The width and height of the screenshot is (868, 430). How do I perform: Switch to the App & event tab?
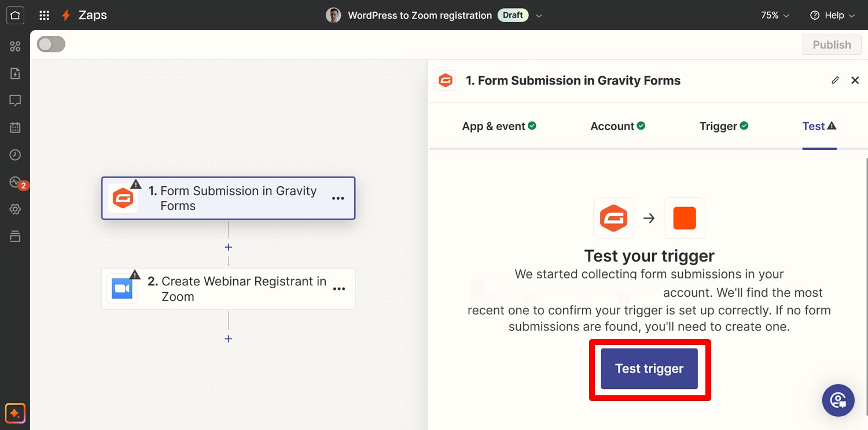pyautogui.click(x=499, y=126)
